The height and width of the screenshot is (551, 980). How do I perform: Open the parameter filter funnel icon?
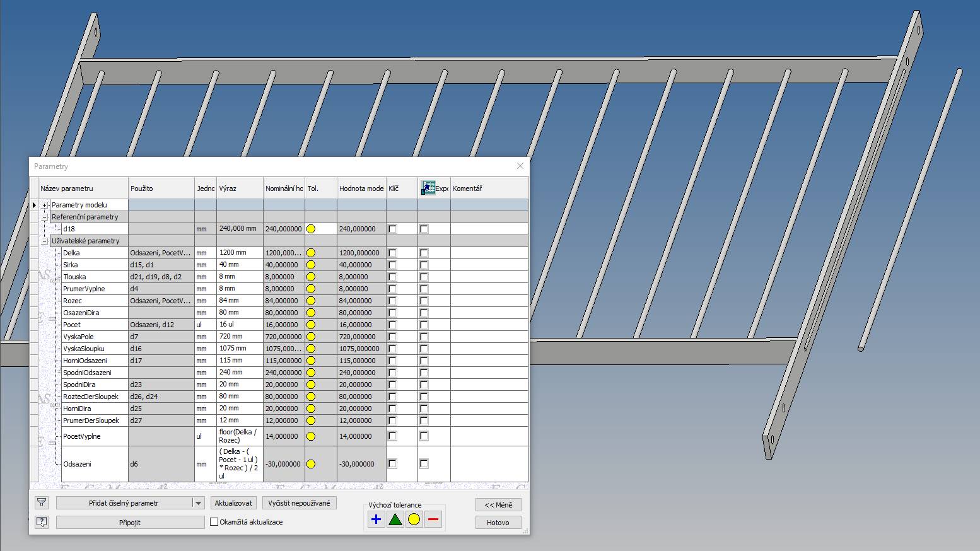(42, 502)
